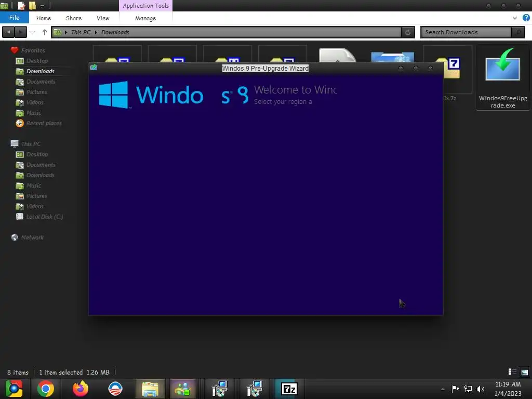
Task: Expand the root arrow before This PC in address bar
Action: (66, 32)
